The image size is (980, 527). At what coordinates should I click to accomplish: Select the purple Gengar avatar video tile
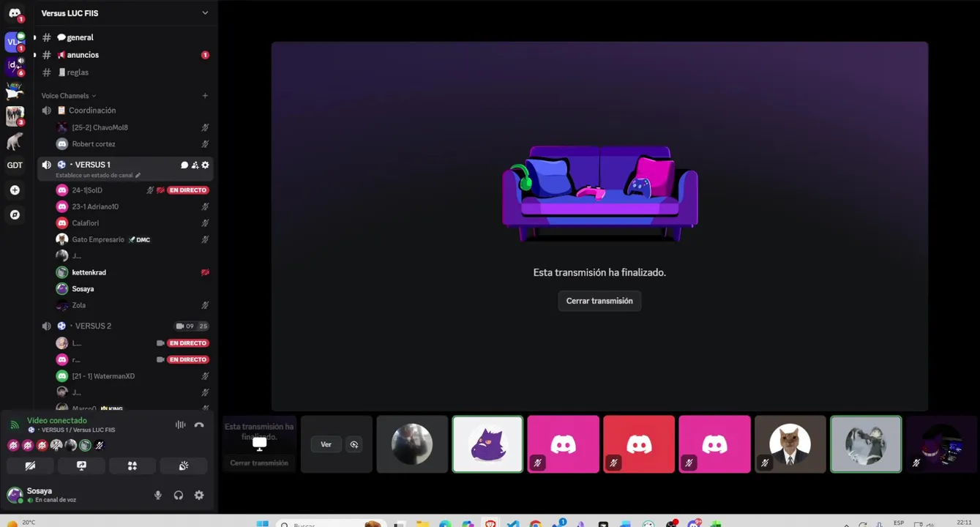(x=487, y=444)
